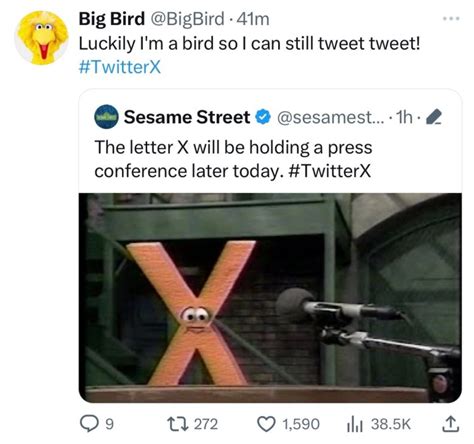Open Sesame Street profile avatar icon
This screenshot has height=444, width=474.
[106, 117]
